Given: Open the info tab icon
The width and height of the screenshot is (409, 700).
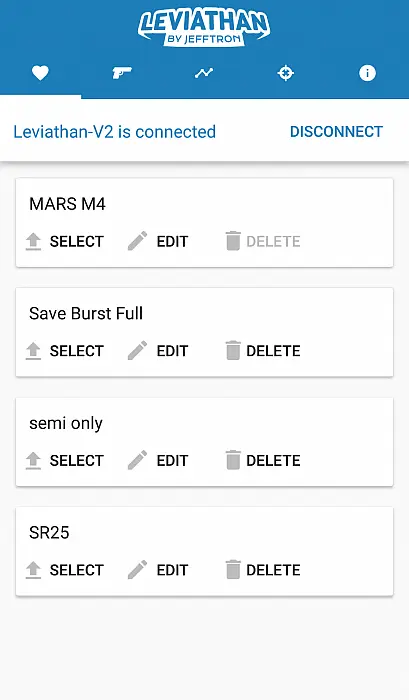Looking at the screenshot, I should click(x=367, y=73).
